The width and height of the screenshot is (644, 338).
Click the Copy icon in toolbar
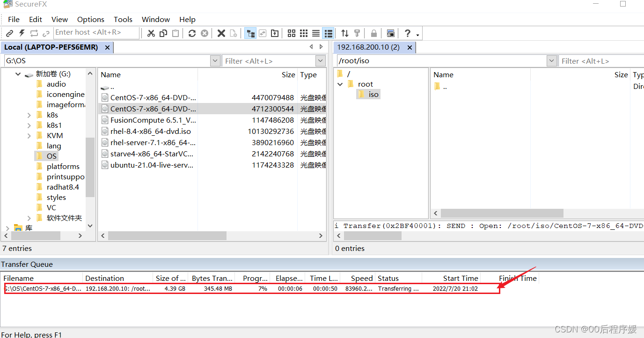(163, 33)
